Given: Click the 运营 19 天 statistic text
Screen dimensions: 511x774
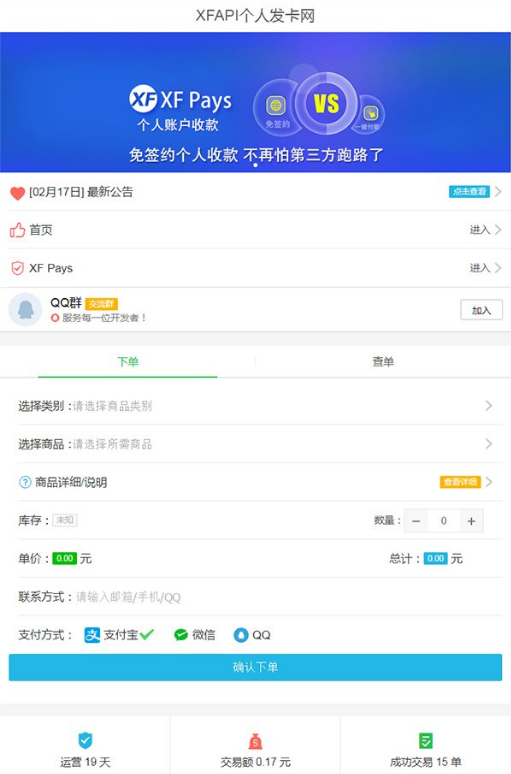Looking at the screenshot, I should (85, 762).
